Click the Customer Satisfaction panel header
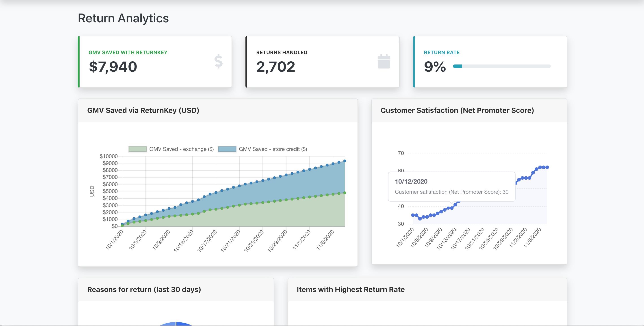Screen dimensions: 644x326 tap(457, 110)
